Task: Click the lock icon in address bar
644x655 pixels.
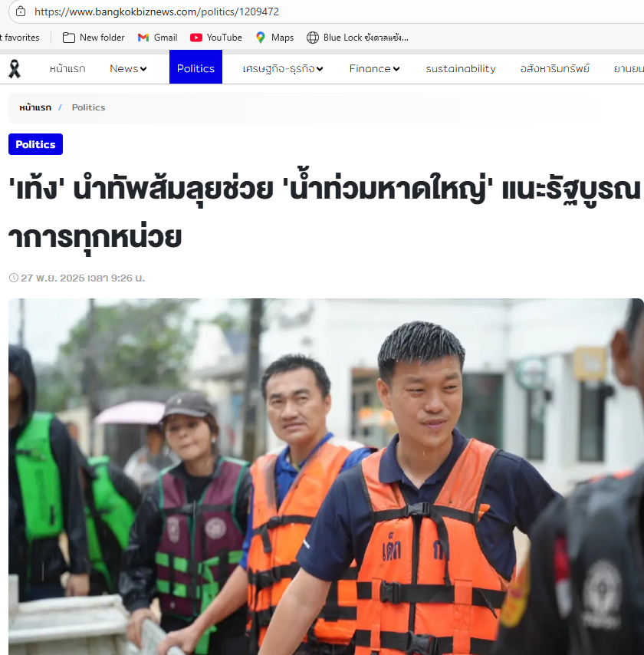Action: point(21,12)
